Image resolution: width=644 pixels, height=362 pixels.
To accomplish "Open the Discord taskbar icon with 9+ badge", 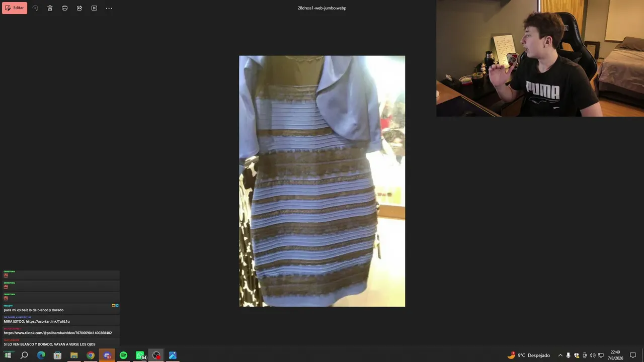I will (107, 355).
